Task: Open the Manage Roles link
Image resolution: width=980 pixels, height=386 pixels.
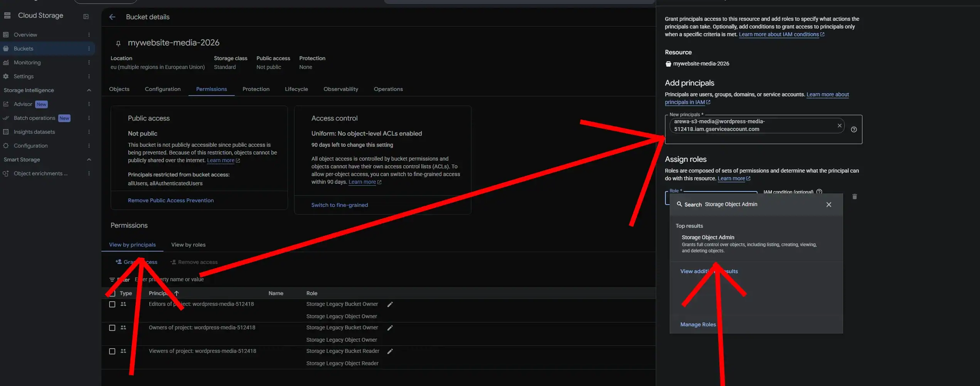Action: [698, 324]
